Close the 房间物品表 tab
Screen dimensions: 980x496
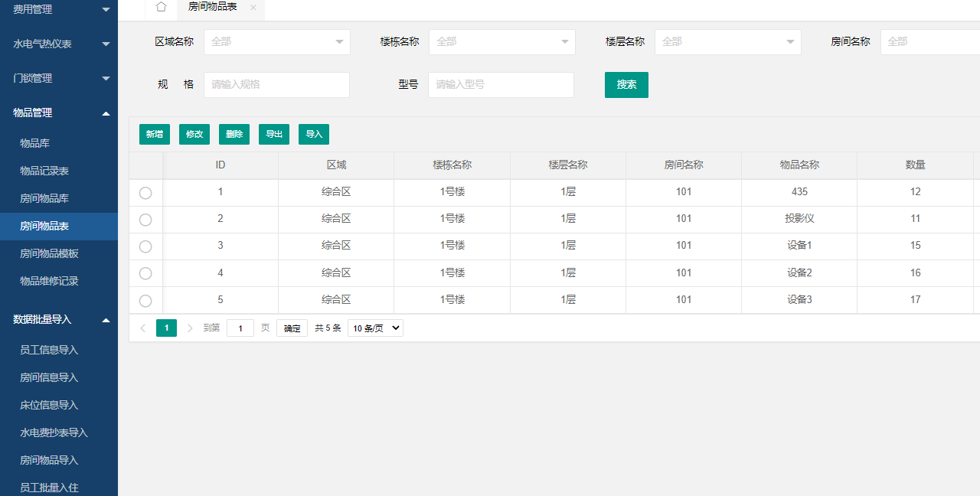click(253, 8)
